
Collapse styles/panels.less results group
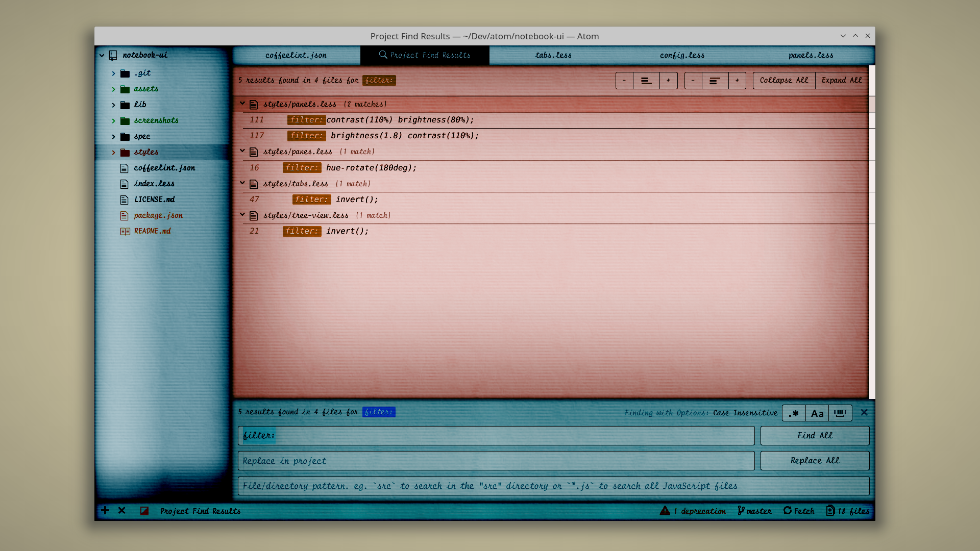tap(242, 104)
